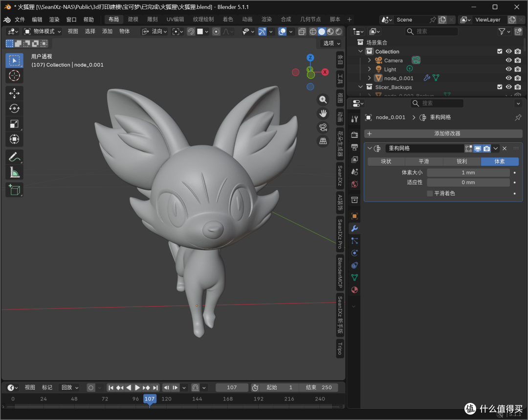Image resolution: width=528 pixels, height=420 pixels.
Task: Open the 文件 menu
Action: (x=20, y=20)
